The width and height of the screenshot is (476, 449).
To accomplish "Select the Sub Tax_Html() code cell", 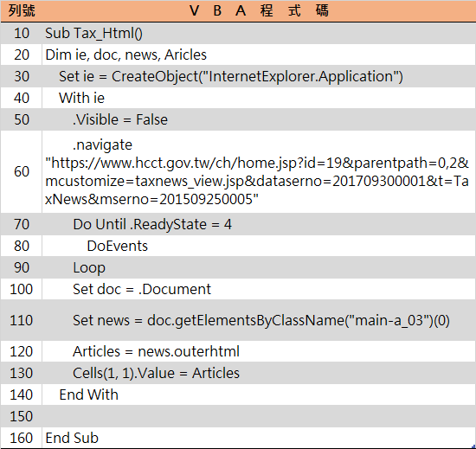I will tap(259, 34).
